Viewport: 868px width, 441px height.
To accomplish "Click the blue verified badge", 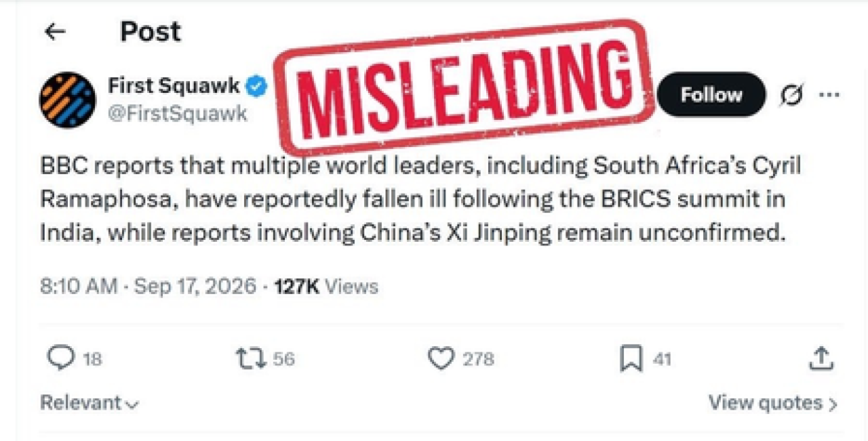I will [256, 87].
